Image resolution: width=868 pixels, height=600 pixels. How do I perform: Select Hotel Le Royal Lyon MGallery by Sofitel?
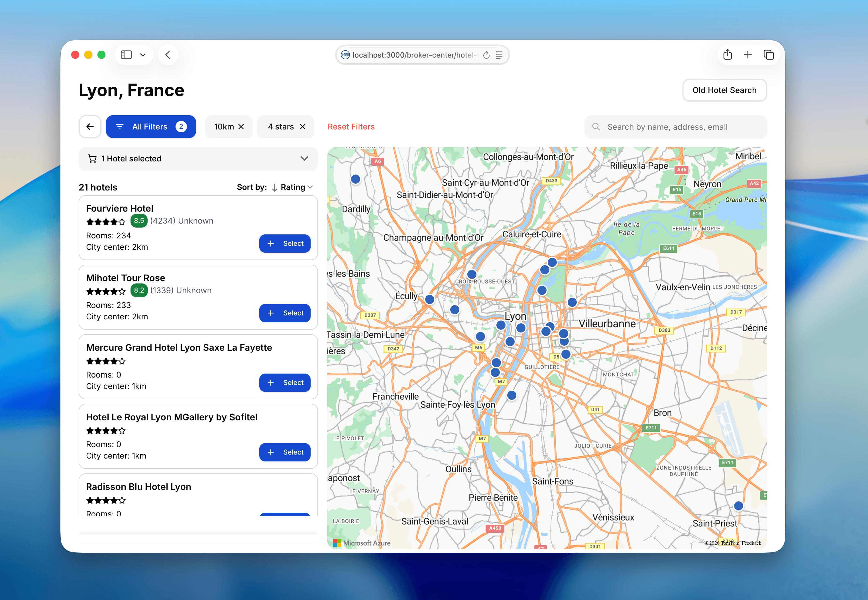click(x=285, y=452)
